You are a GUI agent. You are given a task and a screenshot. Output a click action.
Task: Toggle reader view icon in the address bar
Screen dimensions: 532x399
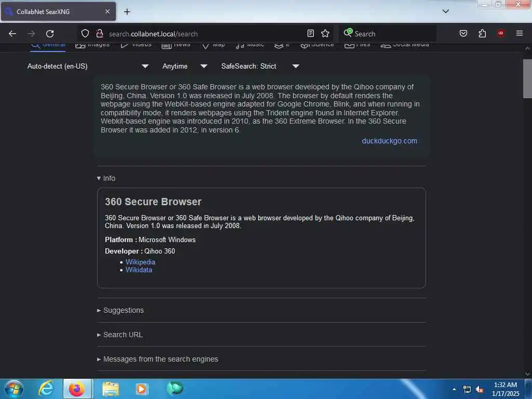[311, 33]
